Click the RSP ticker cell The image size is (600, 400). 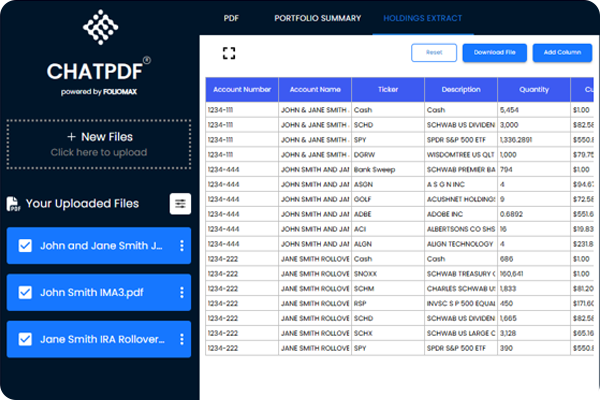pyautogui.click(x=388, y=304)
